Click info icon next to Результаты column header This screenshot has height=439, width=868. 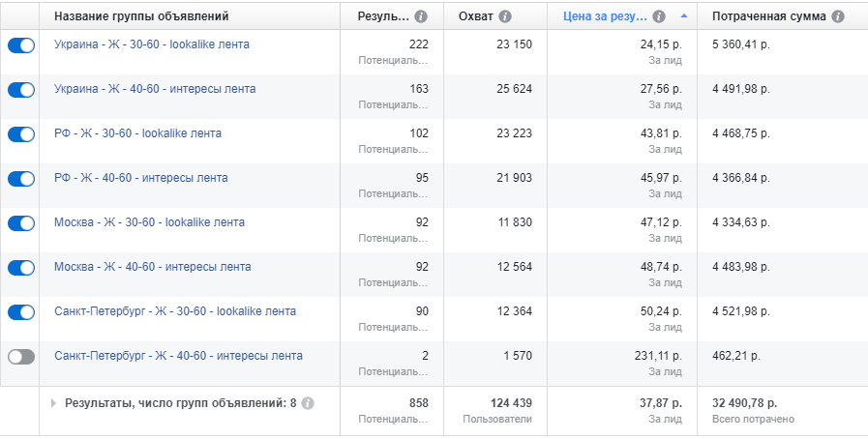point(421,16)
